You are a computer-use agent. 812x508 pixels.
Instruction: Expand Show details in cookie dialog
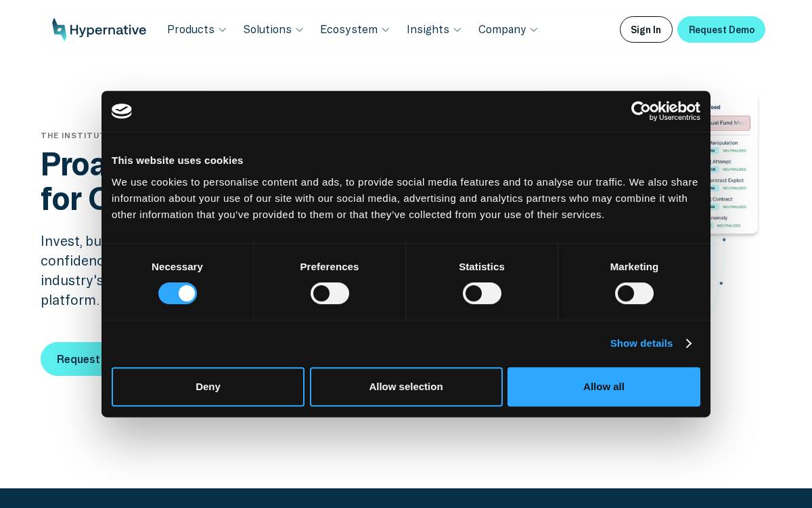point(650,343)
